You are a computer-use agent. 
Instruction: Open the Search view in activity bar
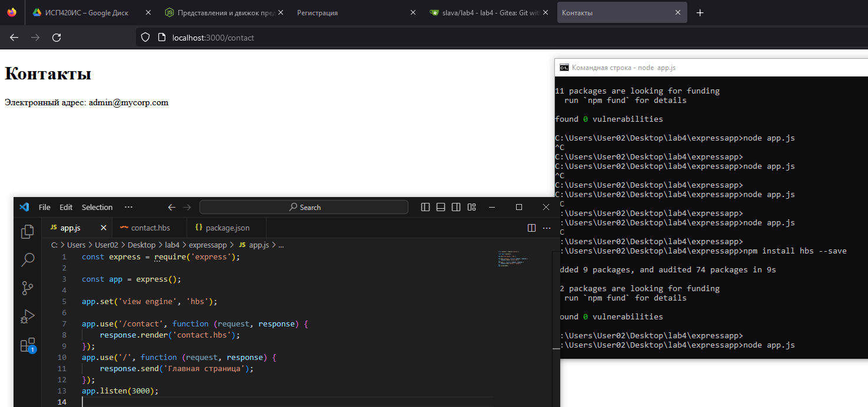27,260
